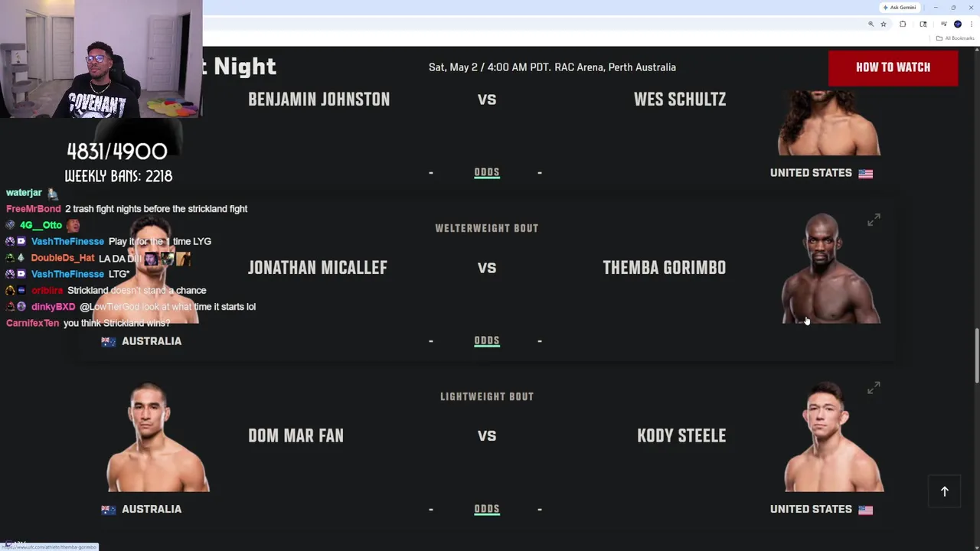Open the media controls icon in toolbar

point(943,24)
